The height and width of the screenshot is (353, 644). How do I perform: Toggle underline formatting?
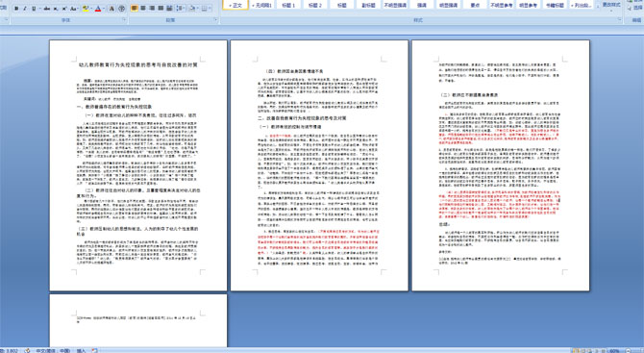pyautogui.click(x=34, y=9)
